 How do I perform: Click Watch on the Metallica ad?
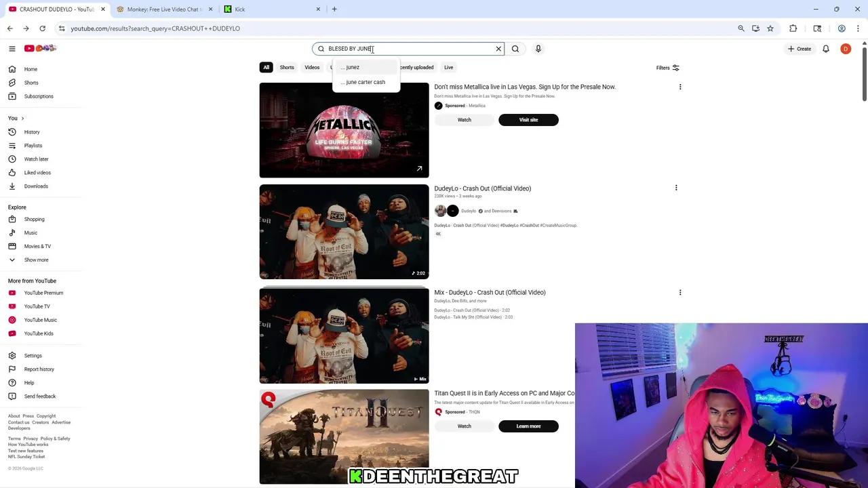(x=464, y=120)
